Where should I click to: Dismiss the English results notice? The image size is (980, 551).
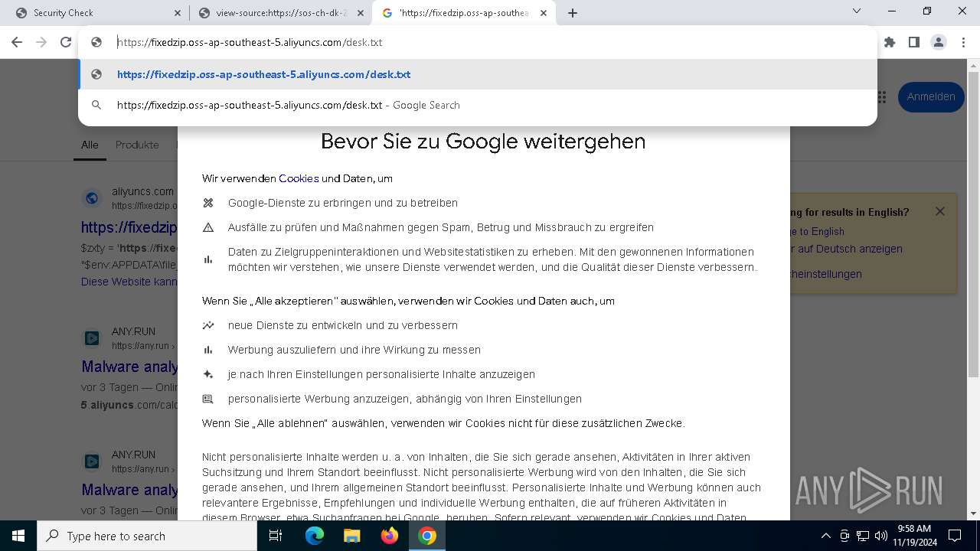[940, 211]
